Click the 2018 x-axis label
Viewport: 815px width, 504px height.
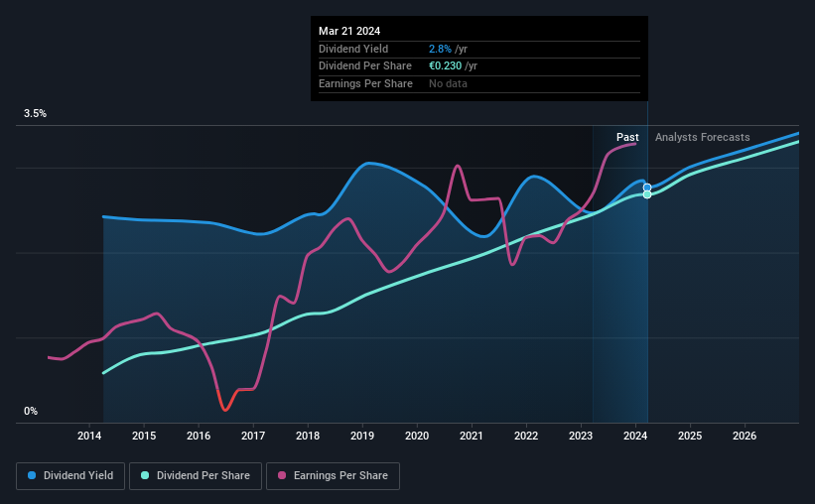[x=308, y=436]
